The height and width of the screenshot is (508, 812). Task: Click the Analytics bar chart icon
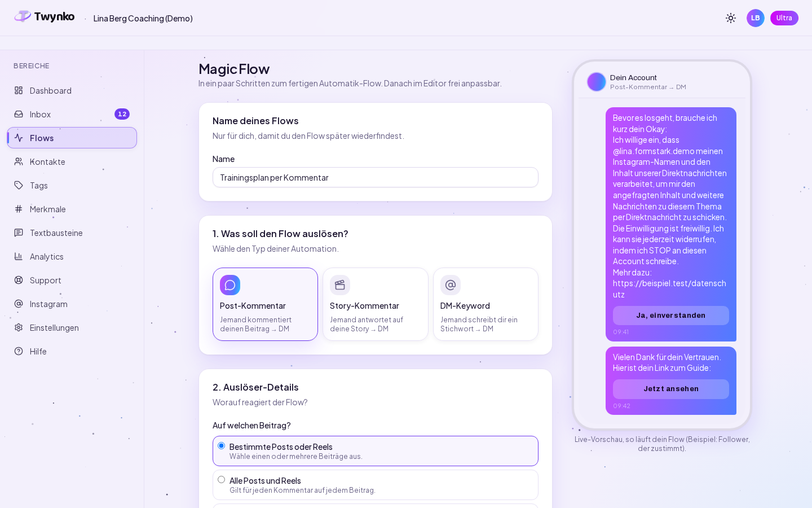(19, 256)
